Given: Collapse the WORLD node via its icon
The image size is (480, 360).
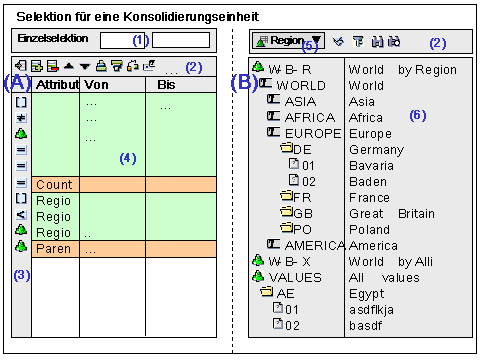Looking at the screenshot, I should click(x=265, y=83).
